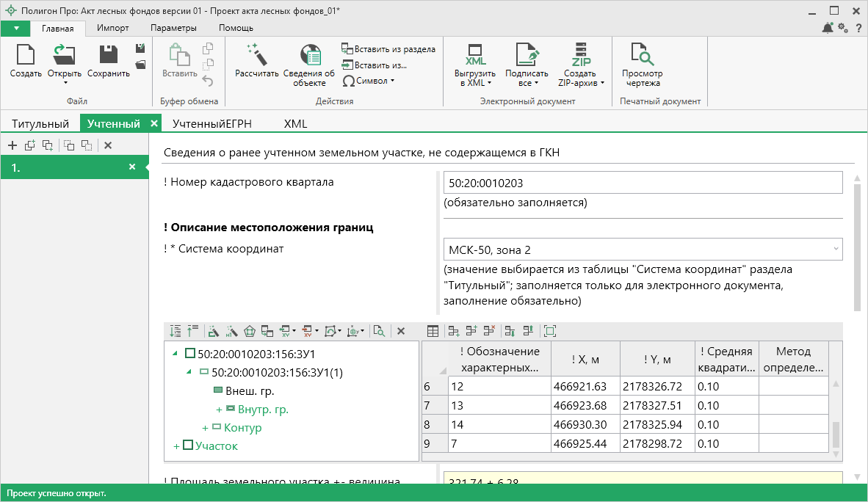Screen dimensions: 868x502
Task: Close the Учтенный tab
Action: pyautogui.click(x=153, y=124)
